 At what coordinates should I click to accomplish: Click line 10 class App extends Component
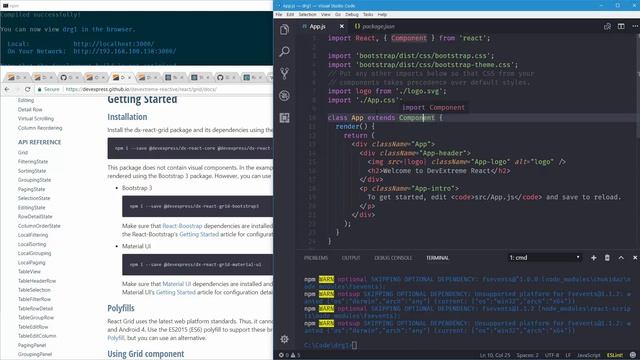pos(384,118)
